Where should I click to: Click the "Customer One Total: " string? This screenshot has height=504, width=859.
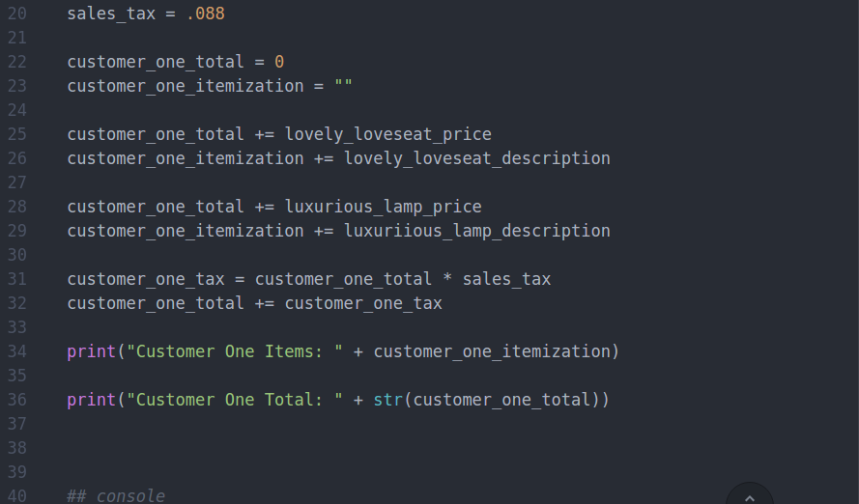click(x=235, y=400)
